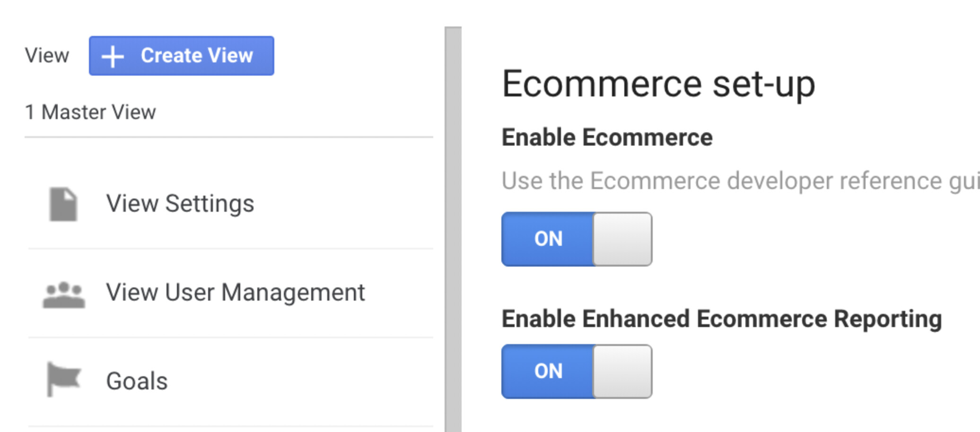Click the Enable Ecommerce bold label
The image size is (980, 432).
[607, 138]
